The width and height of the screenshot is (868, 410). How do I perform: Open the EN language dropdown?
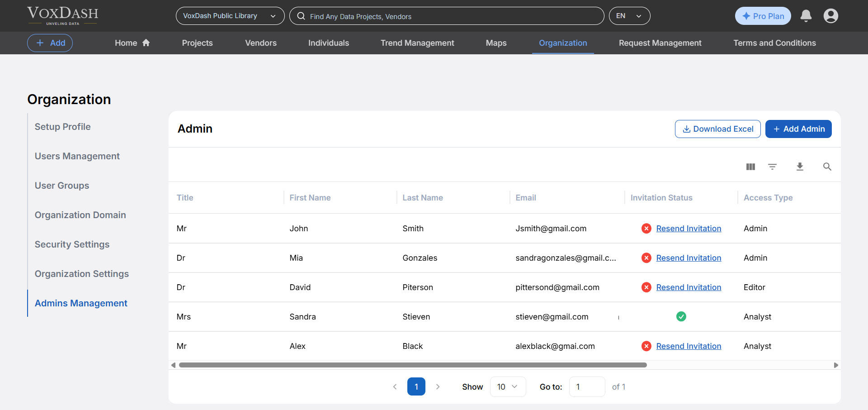click(629, 15)
